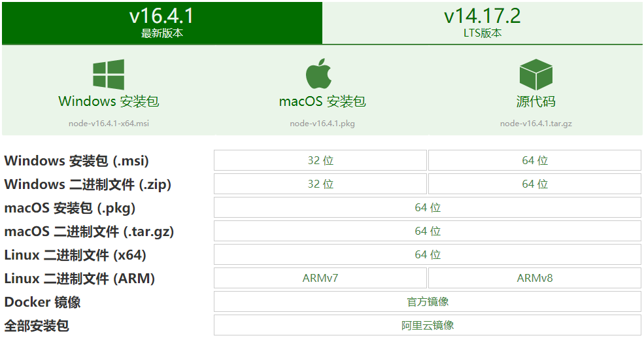
Task: Select 64-bit Windows .zip binary
Action: pos(535,184)
